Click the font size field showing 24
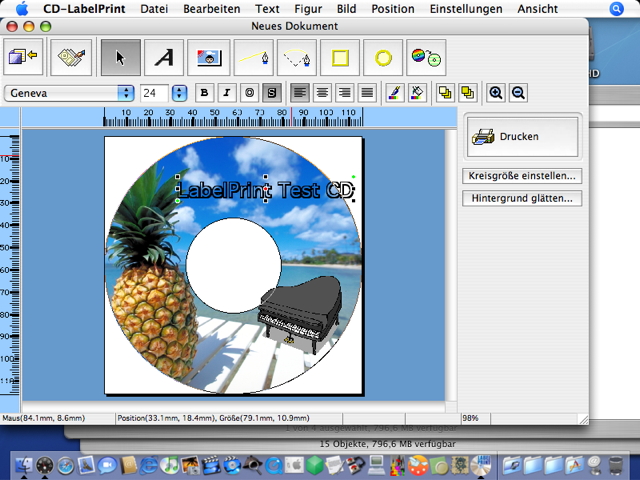Screen dimensions: 640x480 pos(154,93)
